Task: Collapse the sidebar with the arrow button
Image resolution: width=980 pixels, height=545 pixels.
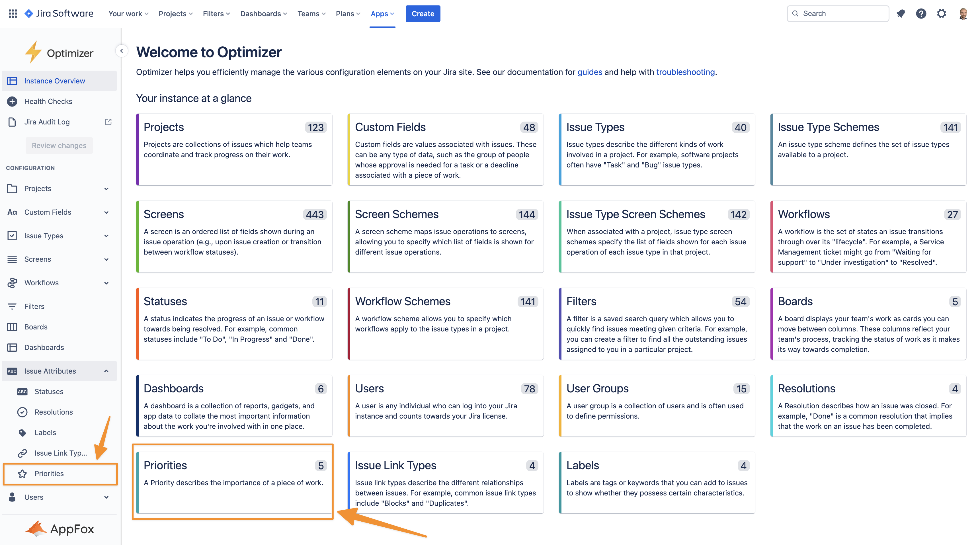Action: (121, 51)
